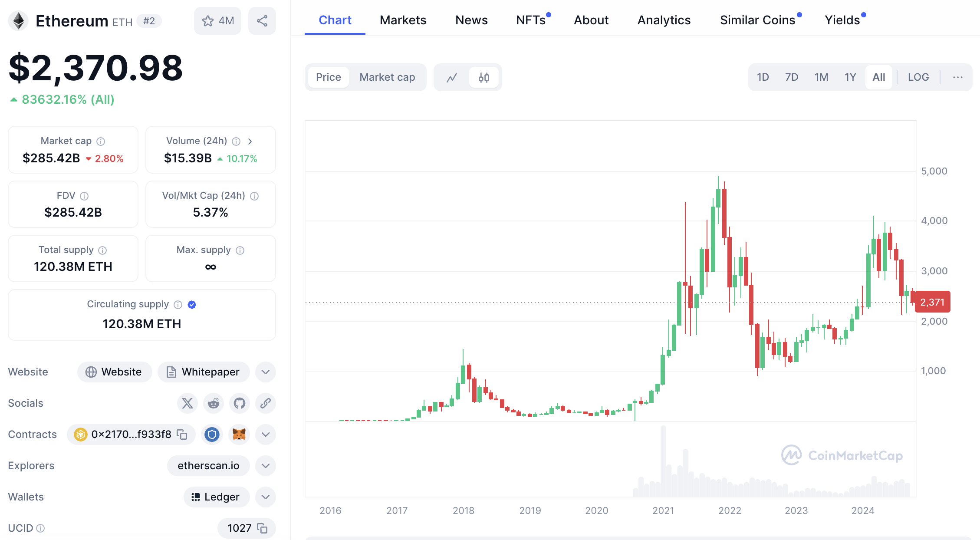The image size is (980, 540).
Task: Show Volume (24h) info tooltip icon
Action: (236, 142)
